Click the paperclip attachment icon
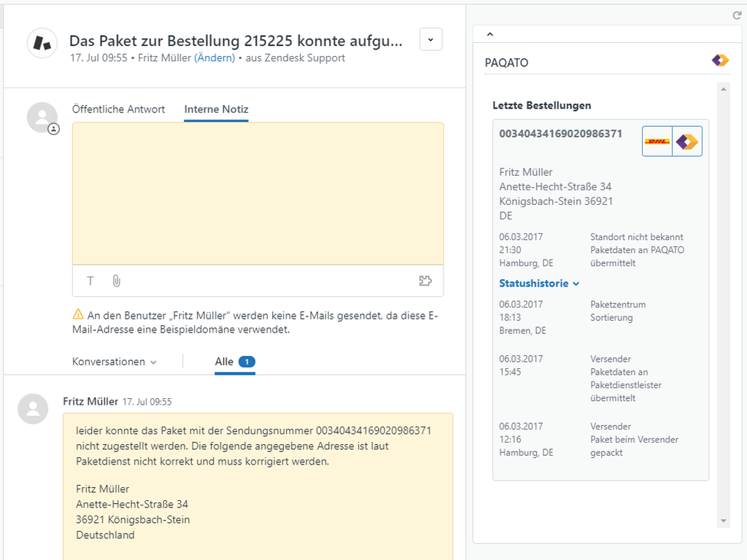747x560 pixels. (x=116, y=281)
